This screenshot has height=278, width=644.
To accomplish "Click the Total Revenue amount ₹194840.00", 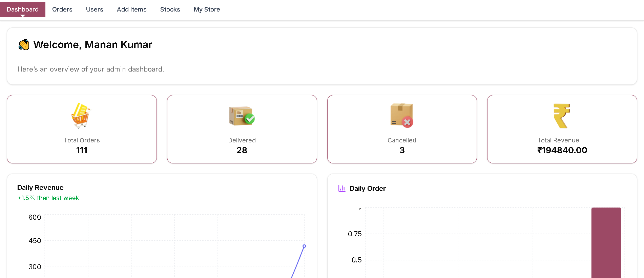I will [x=562, y=150].
